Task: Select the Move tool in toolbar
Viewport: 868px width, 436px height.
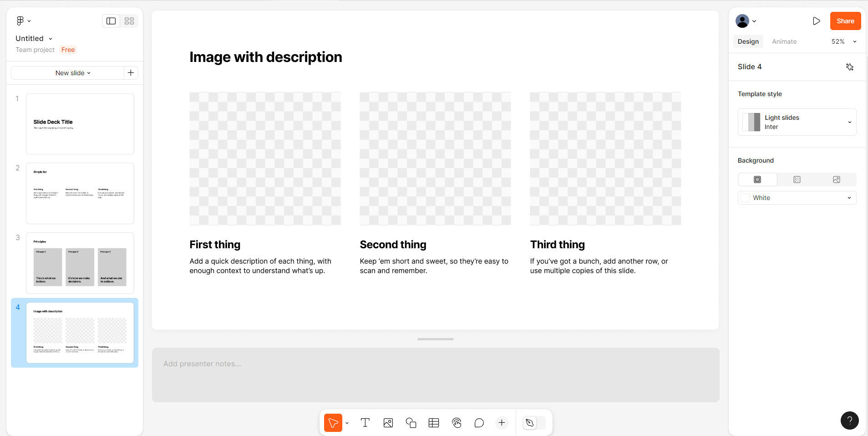Action: coord(333,423)
